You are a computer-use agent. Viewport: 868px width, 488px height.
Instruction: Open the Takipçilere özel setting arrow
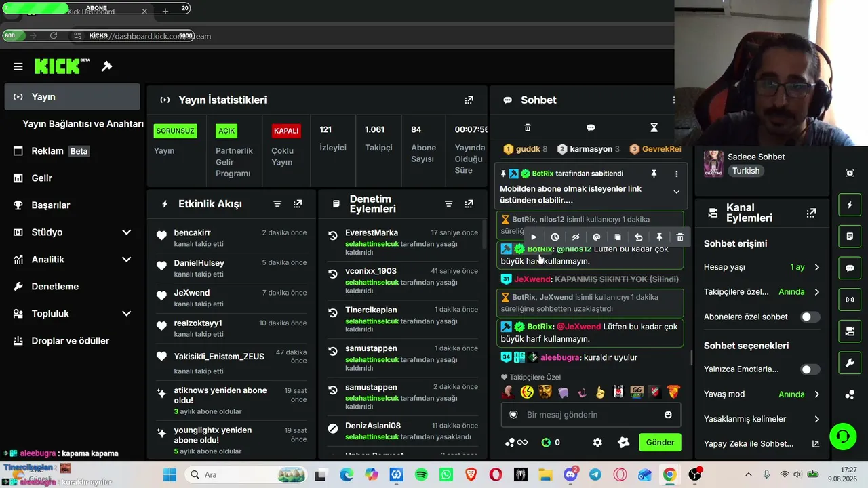pyautogui.click(x=816, y=292)
